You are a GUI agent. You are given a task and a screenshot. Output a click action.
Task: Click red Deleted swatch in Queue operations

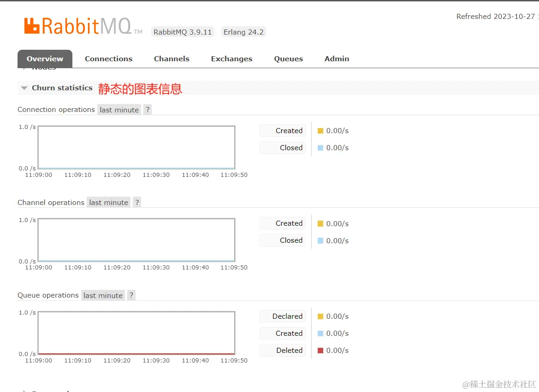(x=320, y=351)
